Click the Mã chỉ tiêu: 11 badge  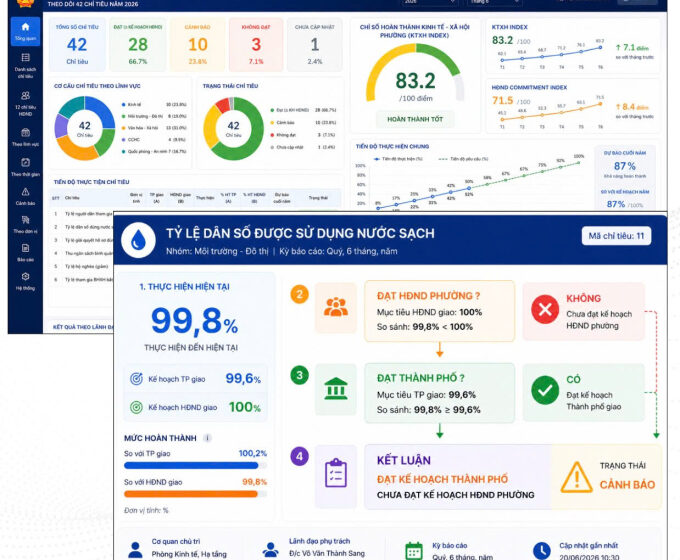tap(616, 236)
